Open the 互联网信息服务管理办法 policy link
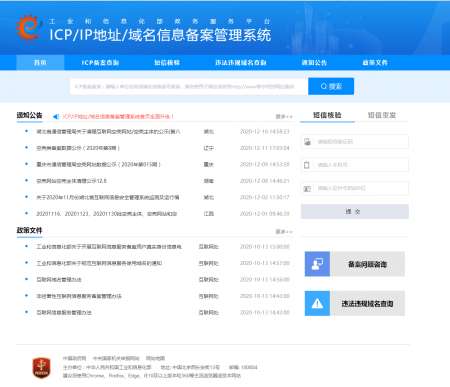This screenshot has width=450, height=387. point(64,312)
